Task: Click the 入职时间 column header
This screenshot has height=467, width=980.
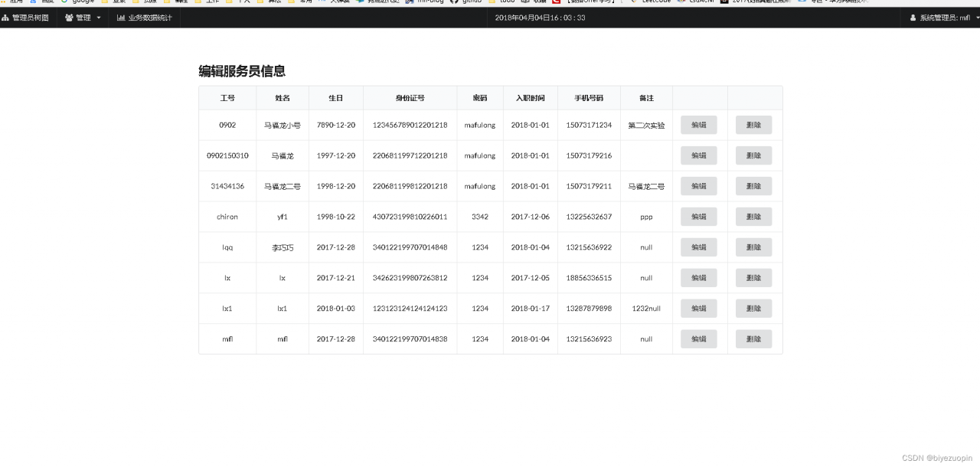Action: click(531, 98)
